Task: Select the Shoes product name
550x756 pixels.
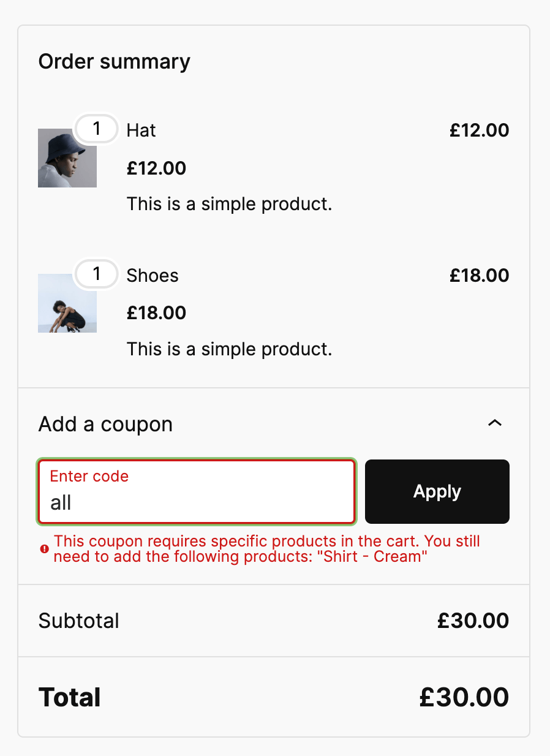Action: click(152, 275)
